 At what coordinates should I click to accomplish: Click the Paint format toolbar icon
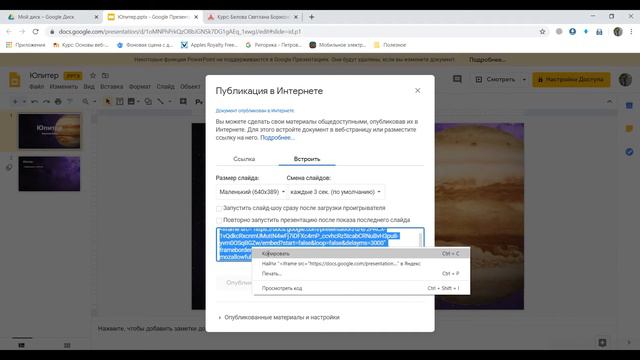tap(70, 101)
